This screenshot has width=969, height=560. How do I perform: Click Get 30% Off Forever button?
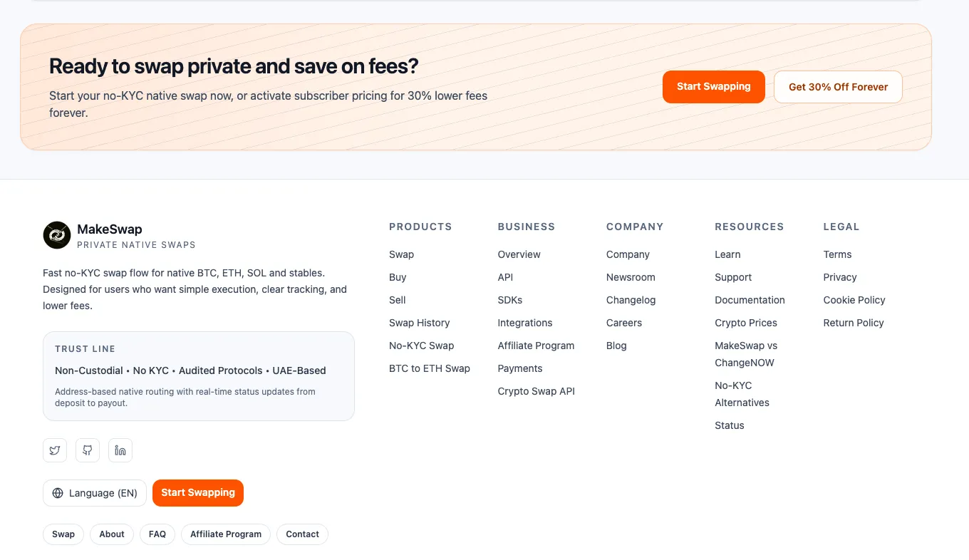(x=838, y=87)
